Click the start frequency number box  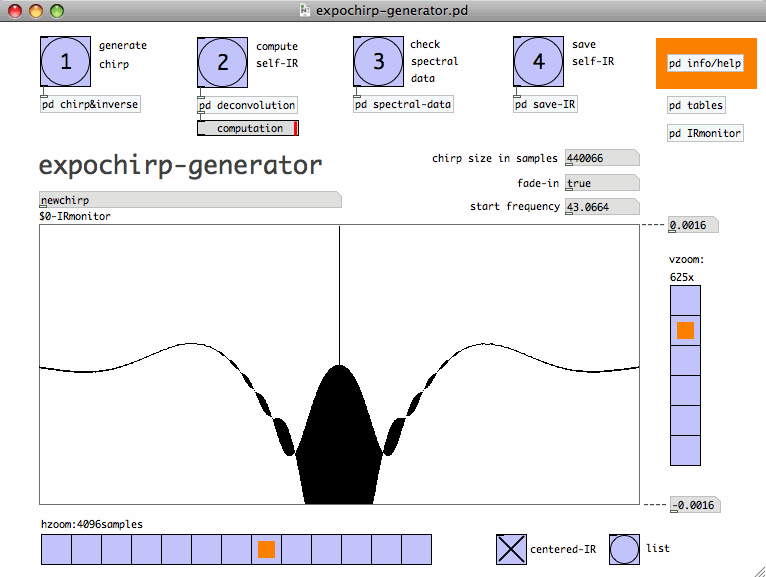[x=601, y=207]
